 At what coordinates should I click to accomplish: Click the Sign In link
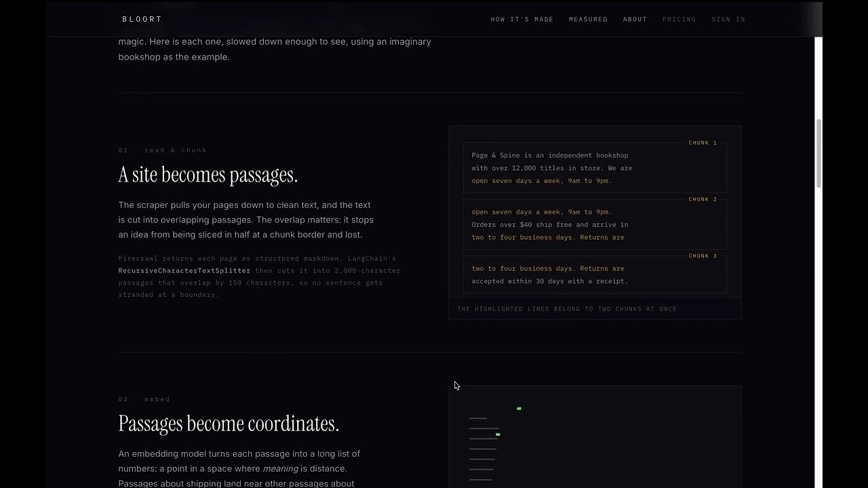coord(728,19)
